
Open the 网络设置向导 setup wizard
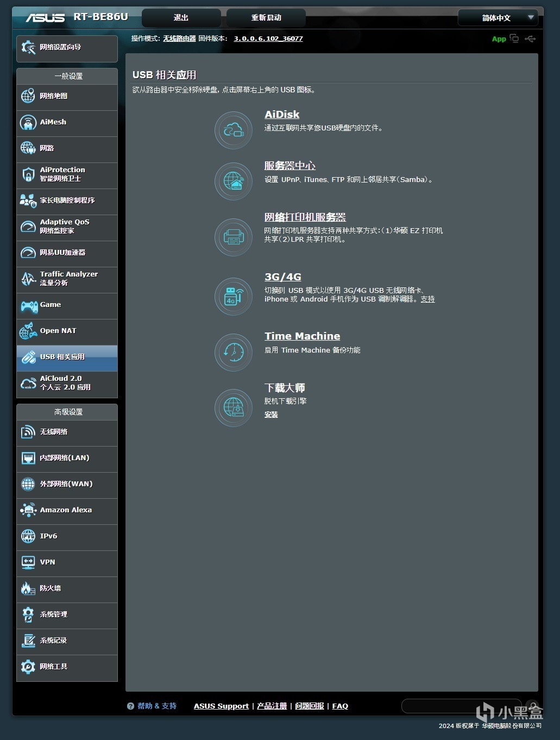pos(67,48)
